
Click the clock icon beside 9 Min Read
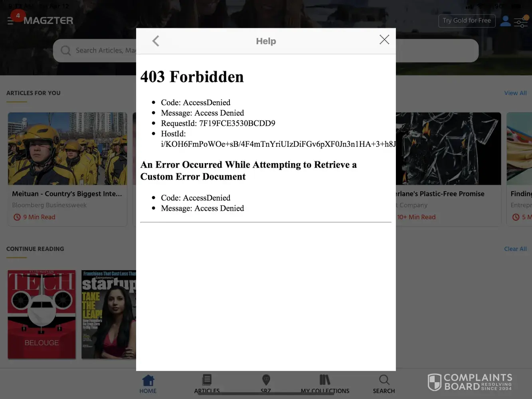[17, 217]
